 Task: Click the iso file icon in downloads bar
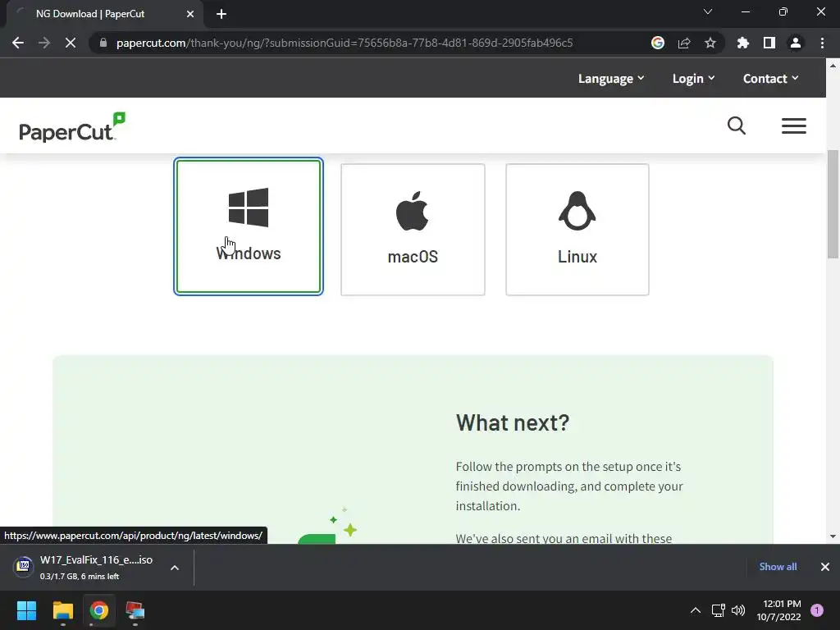24,566
